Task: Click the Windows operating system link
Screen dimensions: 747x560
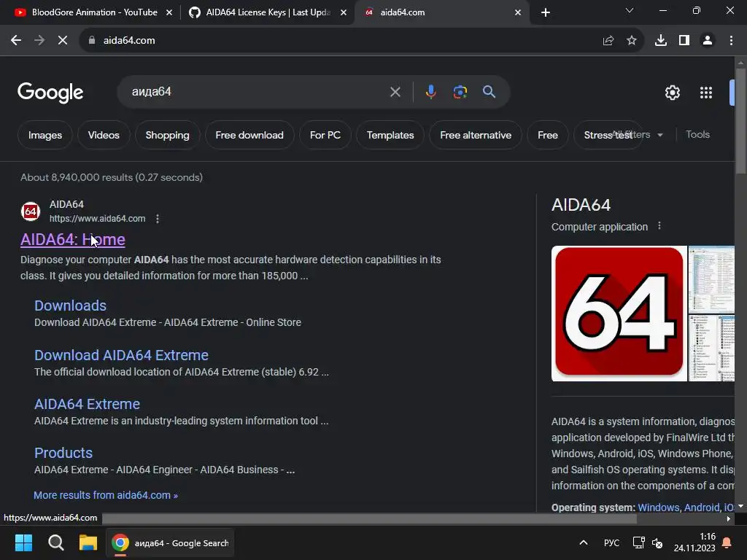Action: (x=659, y=507)
